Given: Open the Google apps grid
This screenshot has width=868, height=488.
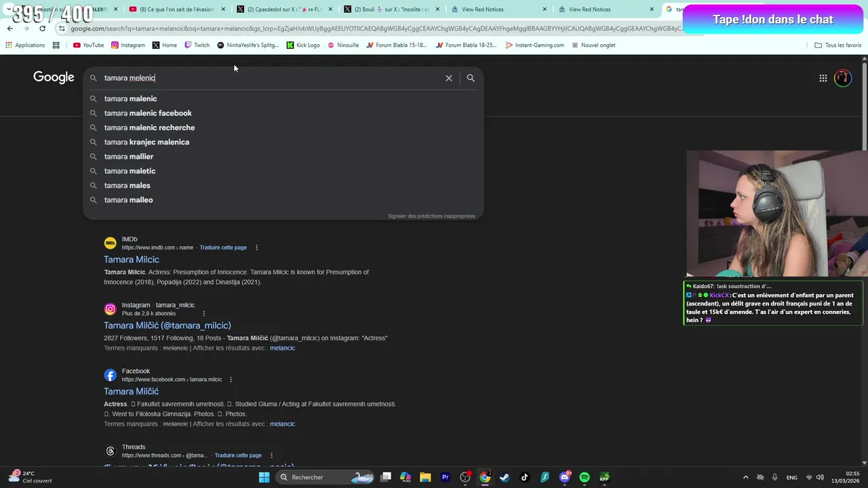Looking at the screenshot, I should 823,78.
